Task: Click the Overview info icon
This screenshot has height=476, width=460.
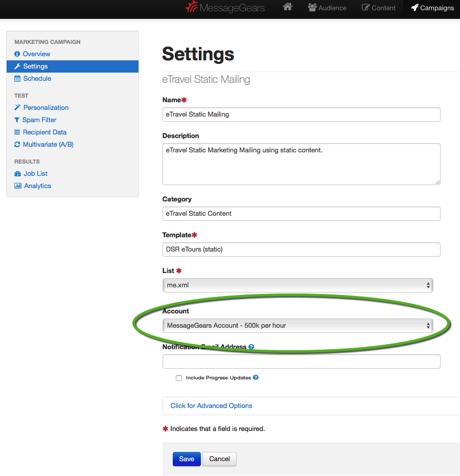Action: click(x=17, y=54)
